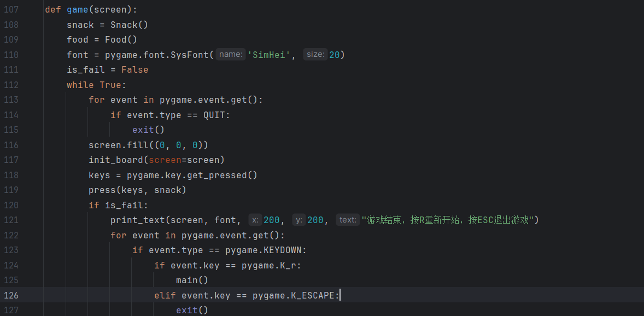Click line number 121 in the gutter
Viewport: 644px width, 316px height.
click(11, 220)
